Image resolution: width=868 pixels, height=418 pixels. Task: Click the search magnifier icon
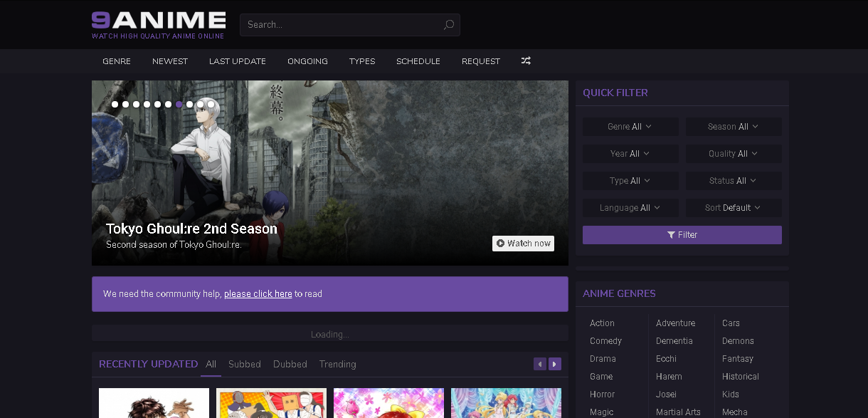click(449, 25)
